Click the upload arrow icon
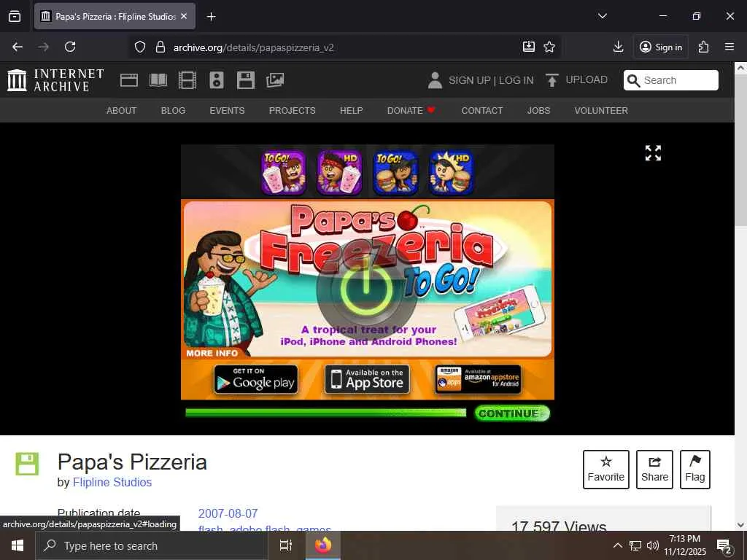 click(551, 80)
